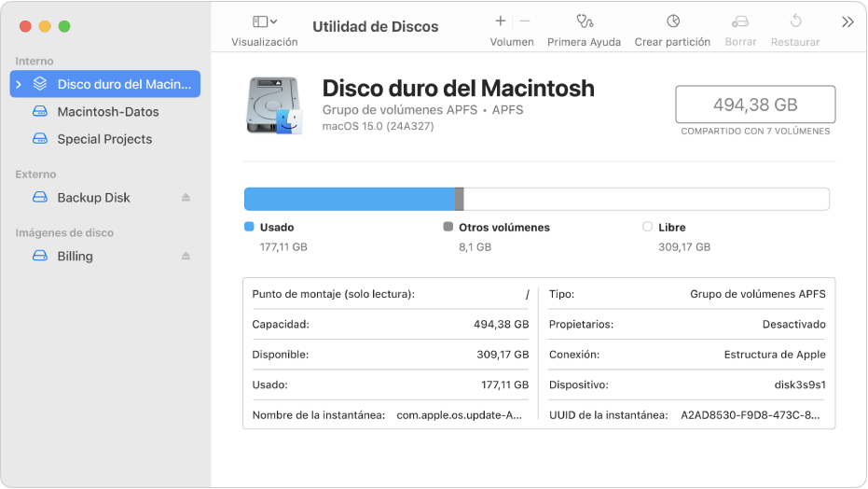
Task: Click the Borrar drive icon
Action: click(740, 21)
